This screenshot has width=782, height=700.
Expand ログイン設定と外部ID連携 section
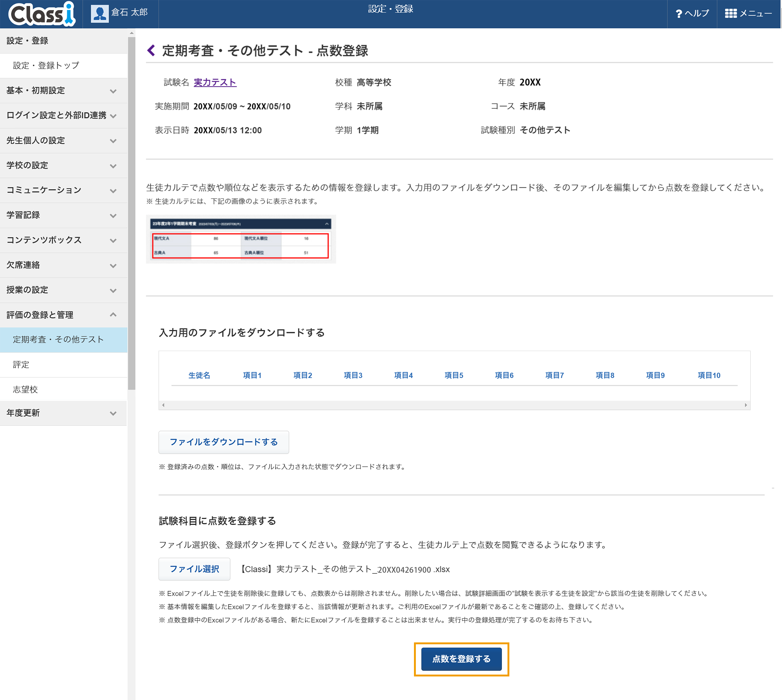pyautogui.click(x=63, y=115)
